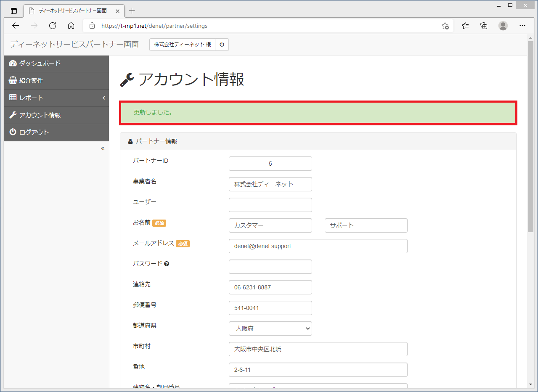The image size is (538, 392).
Task: Open Collections icon in toolbar
Action: [484, 26]
